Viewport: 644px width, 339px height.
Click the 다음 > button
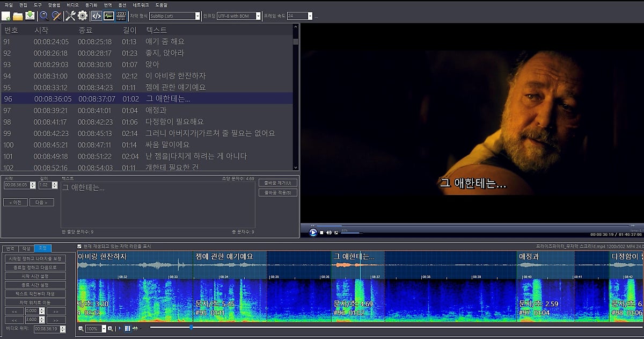tap(41, 203)
